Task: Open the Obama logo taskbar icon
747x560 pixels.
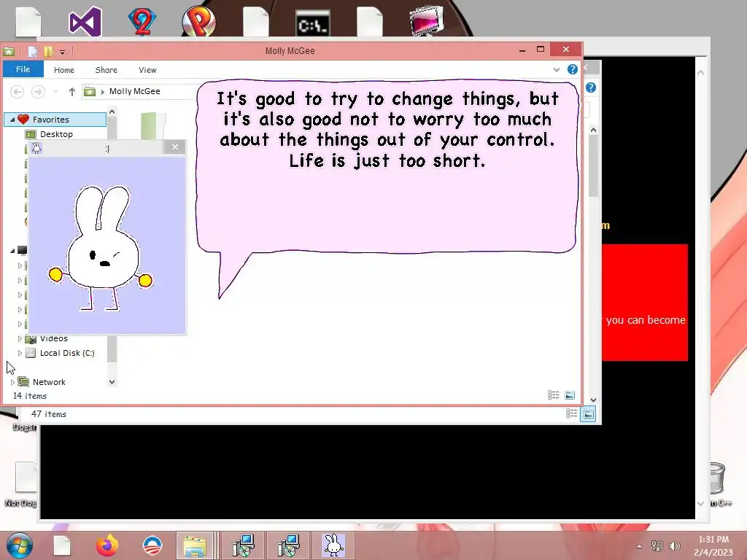Action: click(152, 545)
